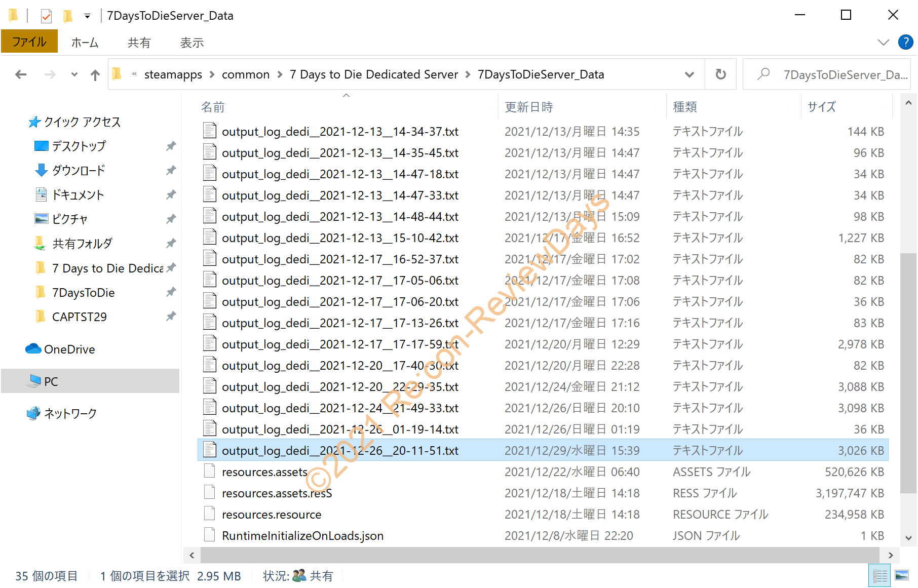Click the search box for 7DaysToDieServer_Data
Viewport: 918px width, 588px height.
(x=828, y=74)
